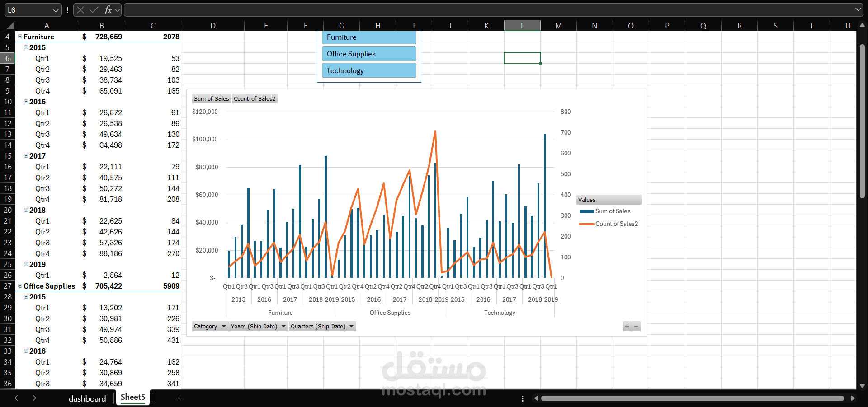This screenshot has width=868, height=407.
Task: Click the 88,186 sales cell
Action: click(x=102, y=253)
